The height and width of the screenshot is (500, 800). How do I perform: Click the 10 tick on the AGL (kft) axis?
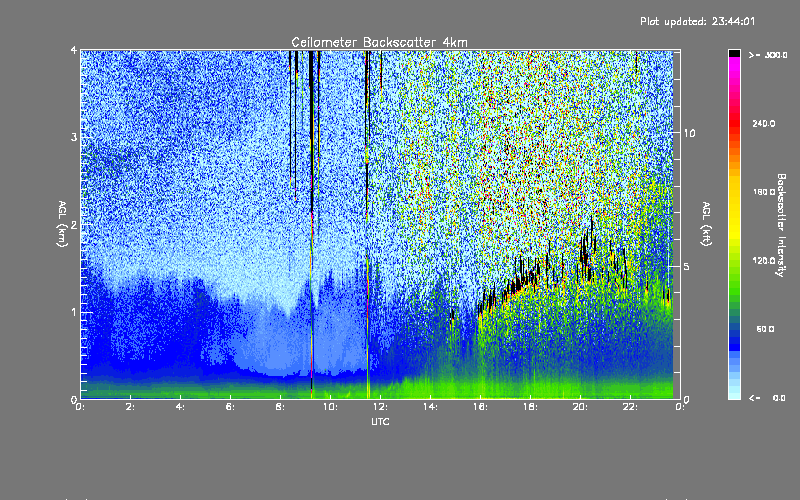tap(689, 133)
